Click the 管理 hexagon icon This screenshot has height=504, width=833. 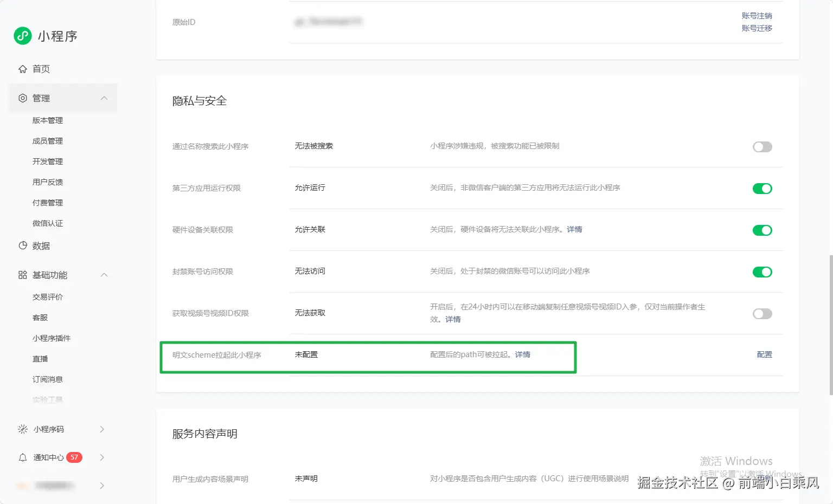tap(23, 98)
